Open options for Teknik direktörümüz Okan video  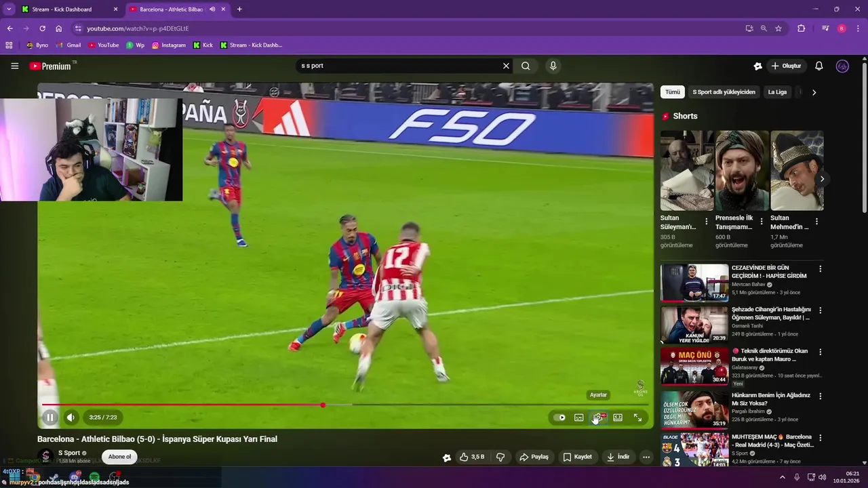[820, 352]
